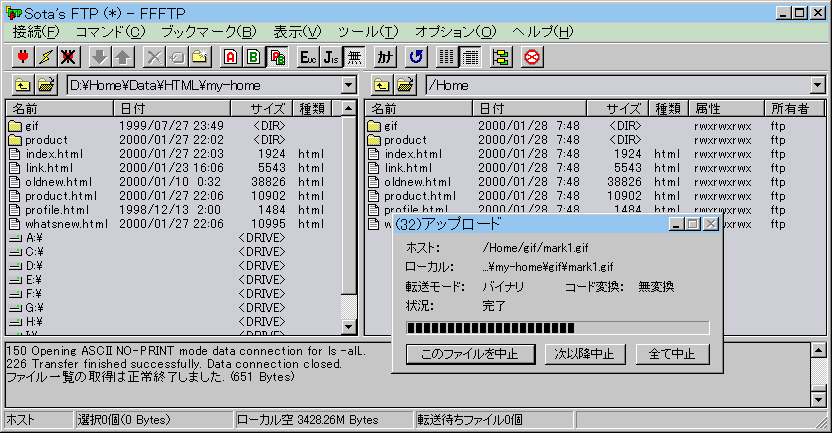Open the オプション(O) menu
The height and width of the screenshot is (433, 832).
coord(455,32)
